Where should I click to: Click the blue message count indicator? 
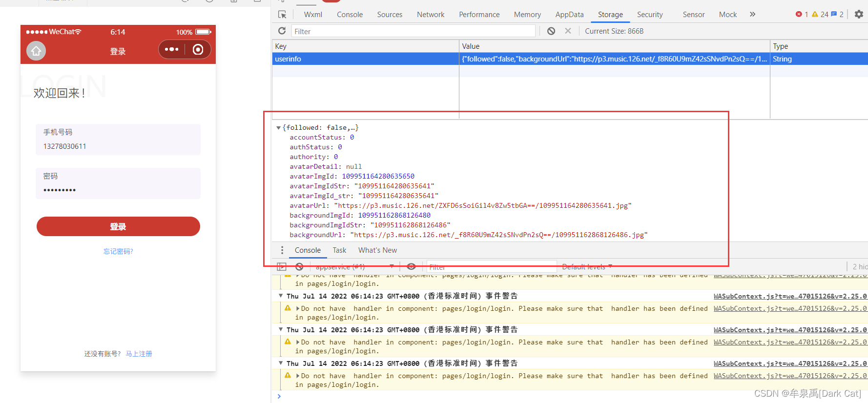pyautogui.click(x=837, y=14)
